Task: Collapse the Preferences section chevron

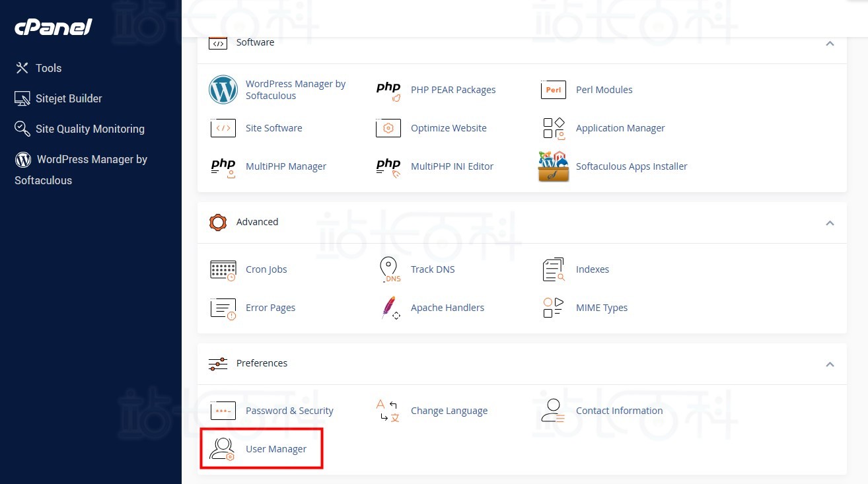Action: pyautogui.click(x=830, y=364)
